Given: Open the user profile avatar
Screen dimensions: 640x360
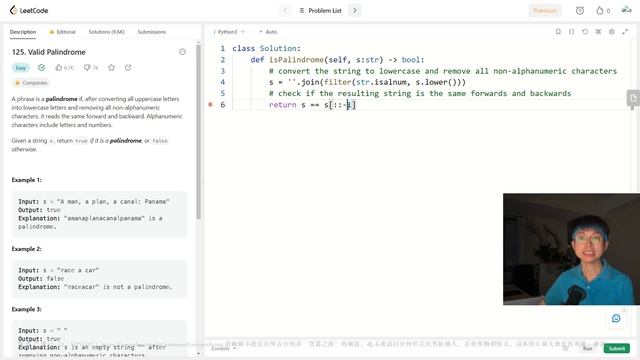Looking at the screenshot, I should coord(627,10).
